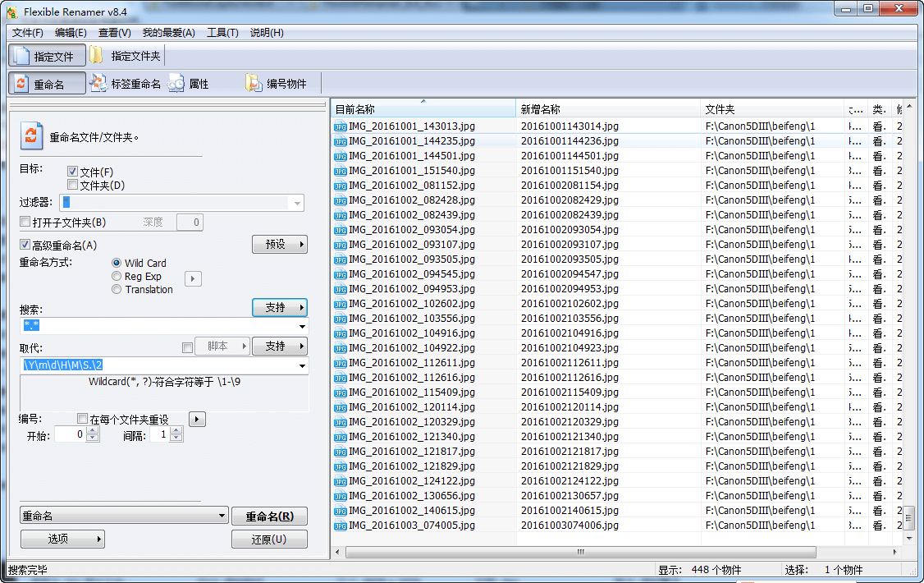Expand the 搜索 pattern dropdown
This screenshot has height=583, width=924.
tap(303, 327)
